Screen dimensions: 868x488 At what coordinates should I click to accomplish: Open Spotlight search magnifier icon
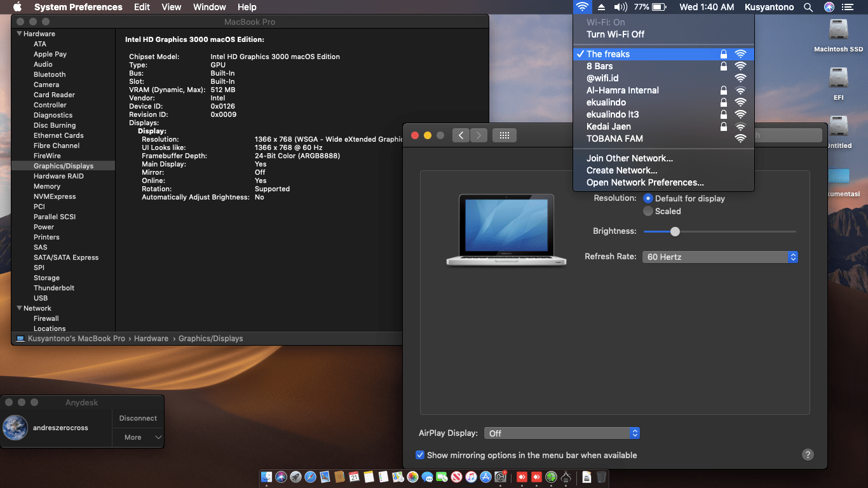(808, 7)
